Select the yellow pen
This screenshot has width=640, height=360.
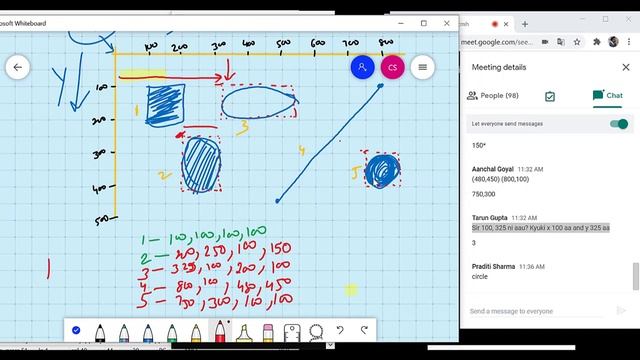click(x=196, y=332)
